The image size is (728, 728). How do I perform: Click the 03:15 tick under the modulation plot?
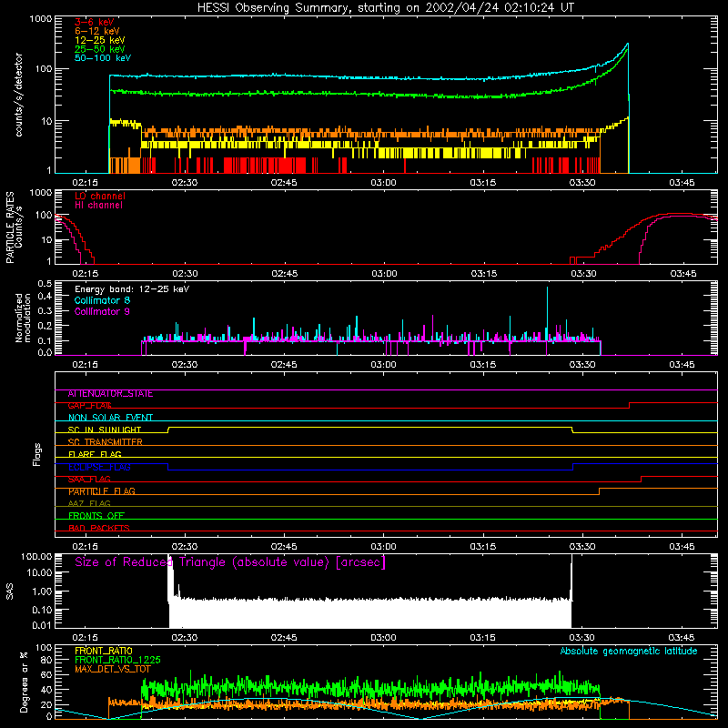[x=483, y=365]
